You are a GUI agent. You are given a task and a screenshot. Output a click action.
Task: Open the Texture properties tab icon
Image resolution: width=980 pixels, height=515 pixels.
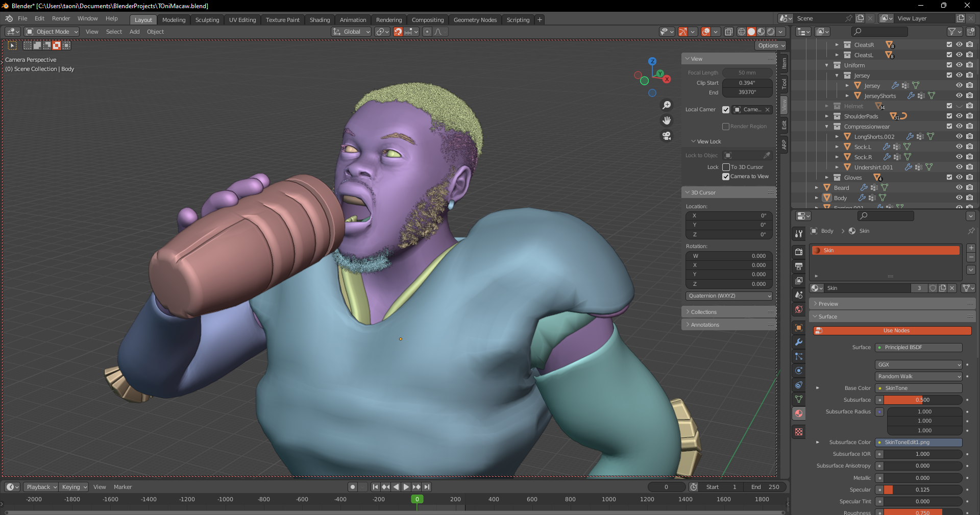(799, 432)
